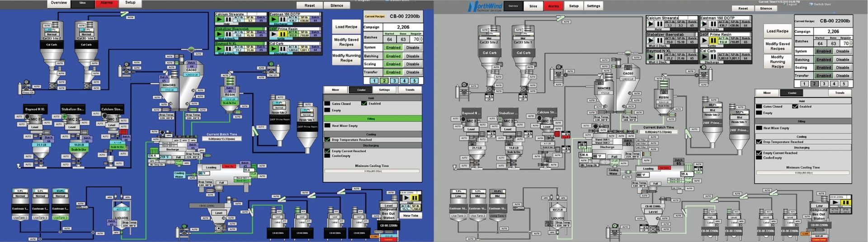The width and height of the screenshot is (868, 242).
Task: Toggle the Gates Closed checkbox, blue screen
Action: 327,103
